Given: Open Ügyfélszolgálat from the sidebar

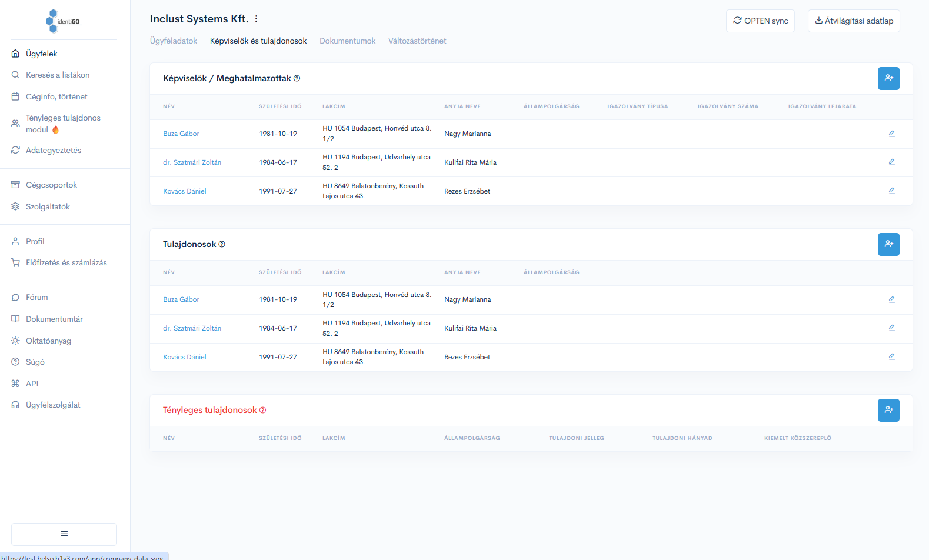Looking at the screenshot, I should coord(53,405).
